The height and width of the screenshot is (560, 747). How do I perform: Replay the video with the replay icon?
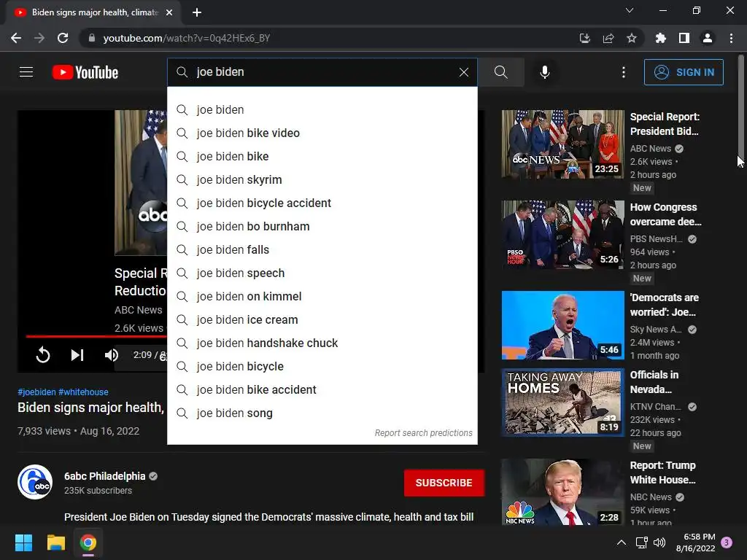43,355
